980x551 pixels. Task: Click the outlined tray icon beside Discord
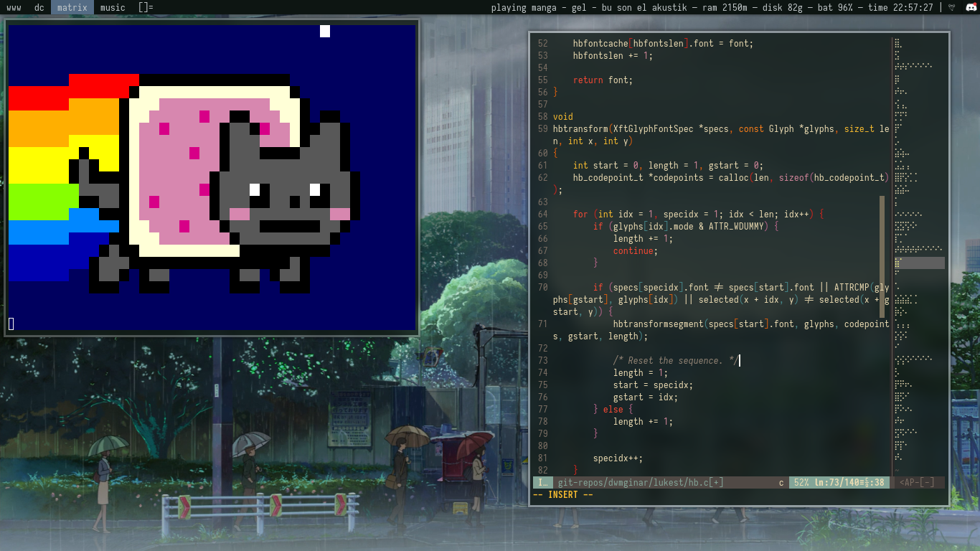[x=952, y=8]
